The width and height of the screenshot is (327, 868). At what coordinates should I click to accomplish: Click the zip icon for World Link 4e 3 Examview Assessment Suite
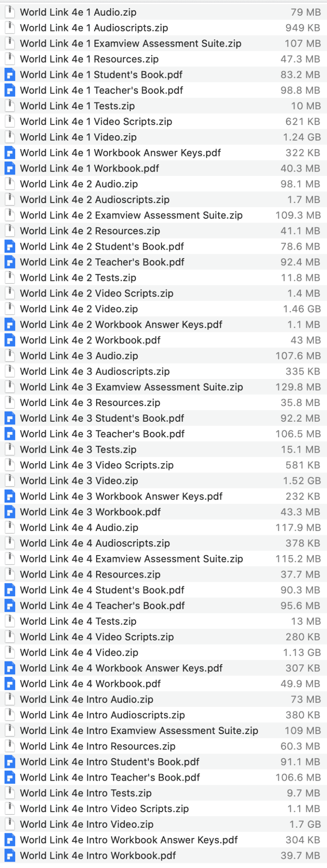pos(9,387)
